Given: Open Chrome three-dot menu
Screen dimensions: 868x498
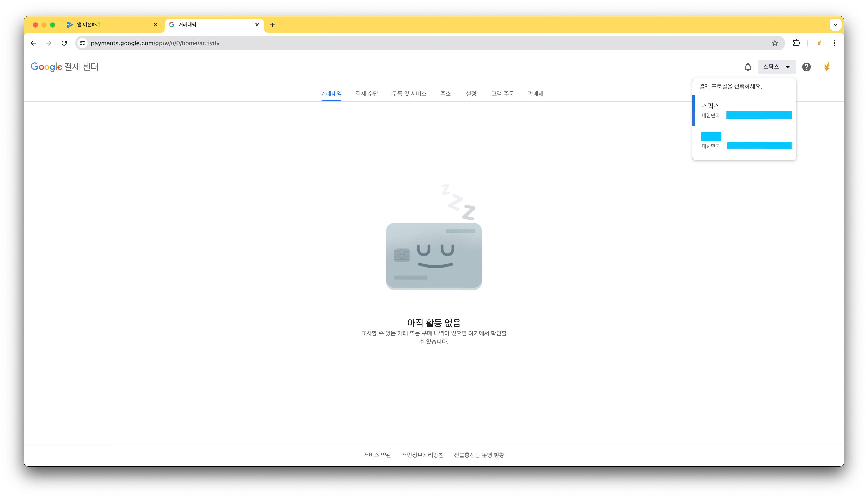Looking at the screenshot, I should coord(834,43).
